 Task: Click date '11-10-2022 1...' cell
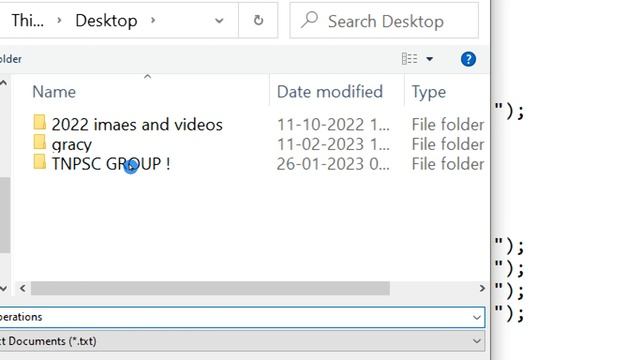pyautogui.click(x=333, y=124)
